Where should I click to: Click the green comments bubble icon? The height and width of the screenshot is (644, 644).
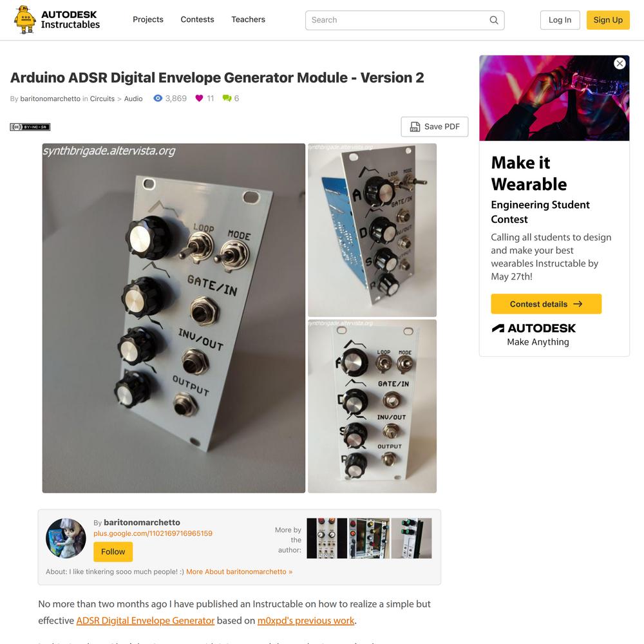[x=227, y=98]
